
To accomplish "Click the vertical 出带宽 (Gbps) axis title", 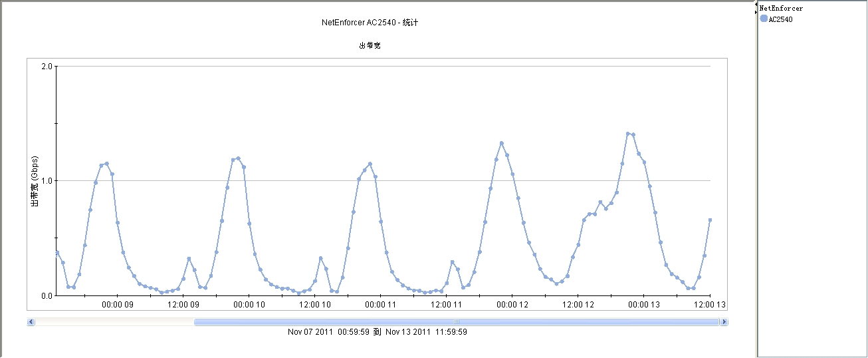I will [35, 181].
